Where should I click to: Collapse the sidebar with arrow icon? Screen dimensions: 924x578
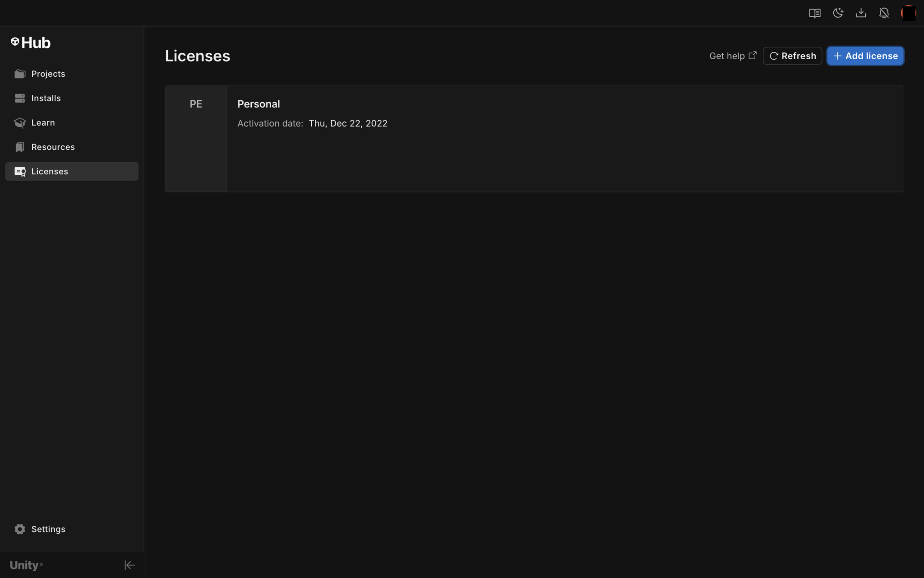pos(129,565)
